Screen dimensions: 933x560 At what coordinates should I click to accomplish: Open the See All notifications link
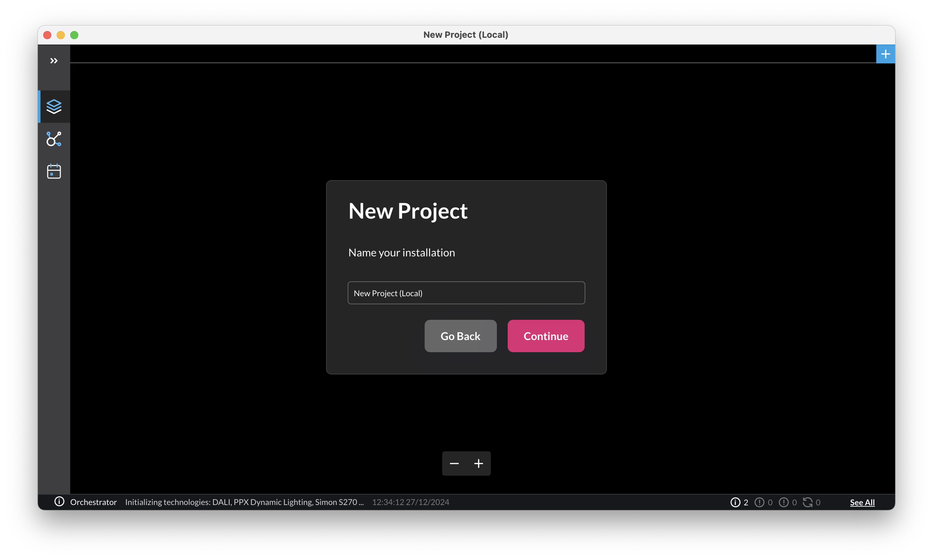point(862,502)
